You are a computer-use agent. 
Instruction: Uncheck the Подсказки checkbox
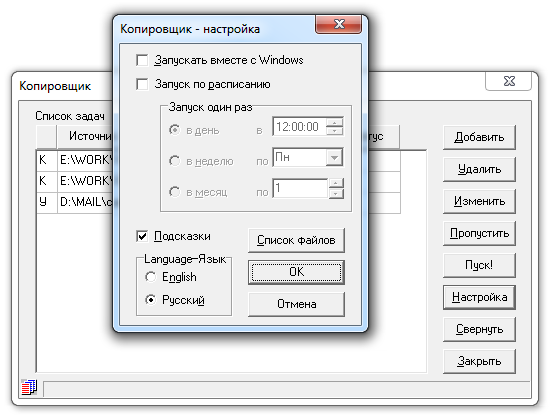point(142,236)
